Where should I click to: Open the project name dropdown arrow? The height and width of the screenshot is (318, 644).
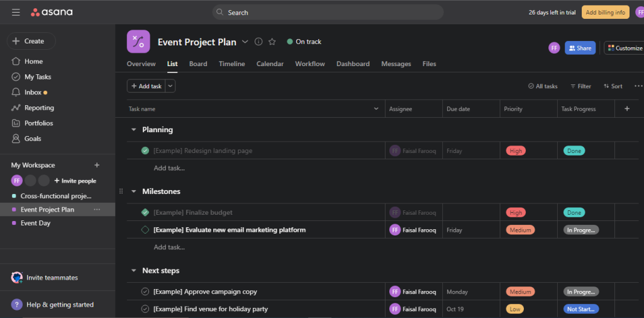245,42
